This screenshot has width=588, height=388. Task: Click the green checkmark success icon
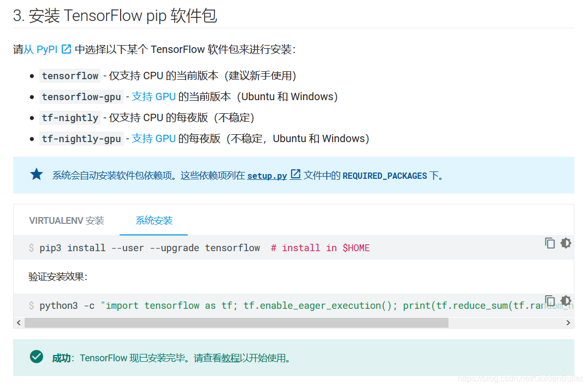coord(37,357)
